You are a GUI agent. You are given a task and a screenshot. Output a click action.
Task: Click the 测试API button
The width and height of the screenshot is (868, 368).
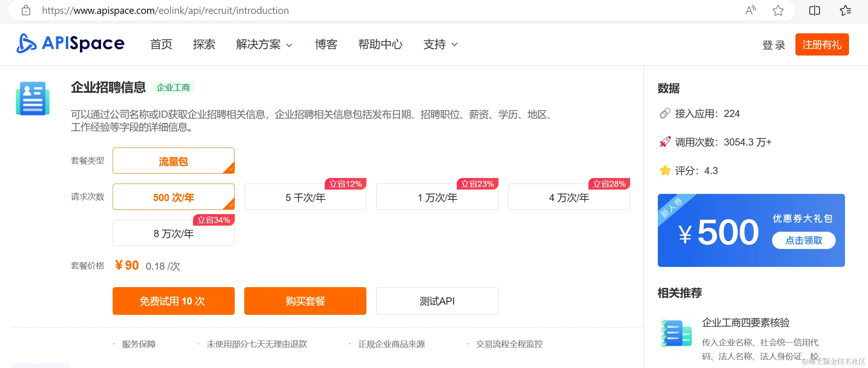point(437,301)
